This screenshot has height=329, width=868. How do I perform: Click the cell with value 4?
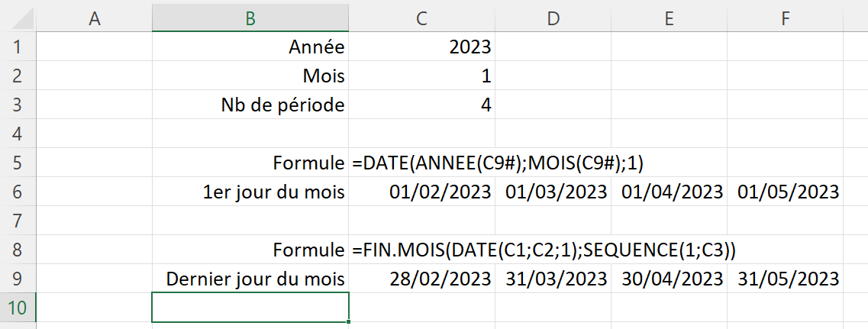422,105
